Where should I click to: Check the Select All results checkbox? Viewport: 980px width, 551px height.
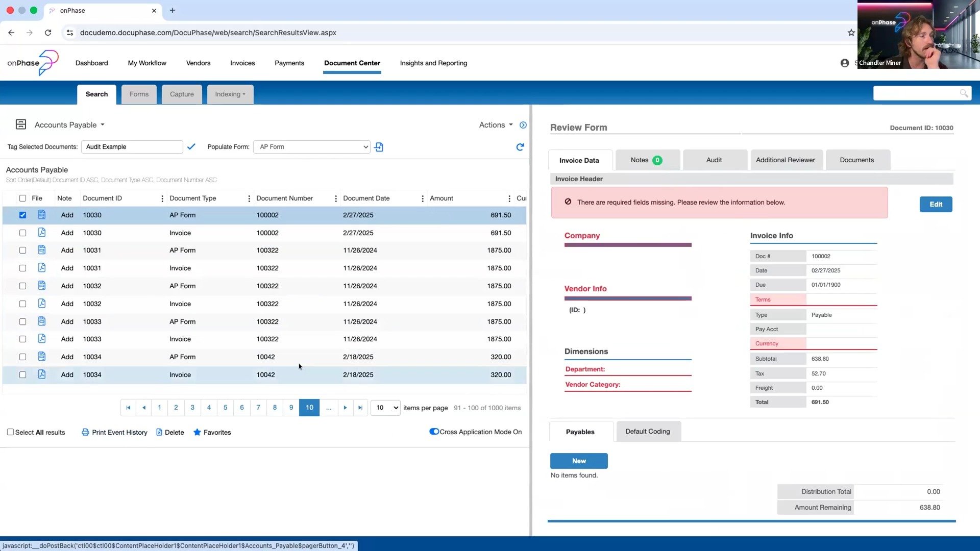pos(10,432)
